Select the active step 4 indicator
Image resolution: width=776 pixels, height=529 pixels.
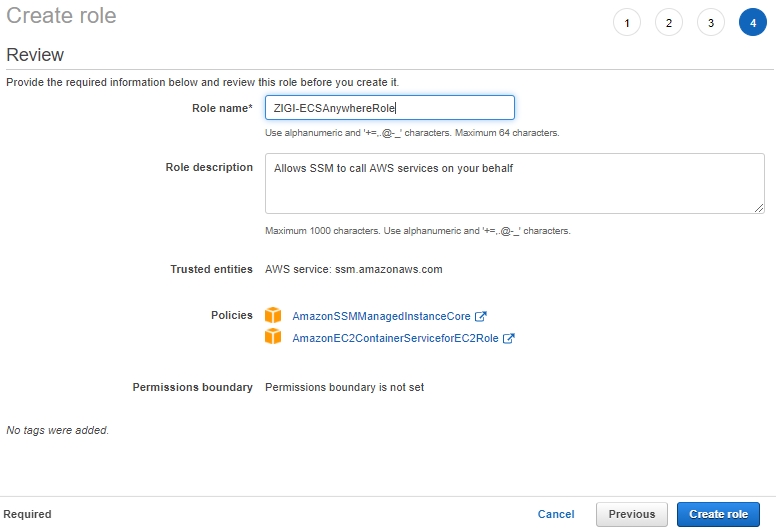tap(753, 23)
